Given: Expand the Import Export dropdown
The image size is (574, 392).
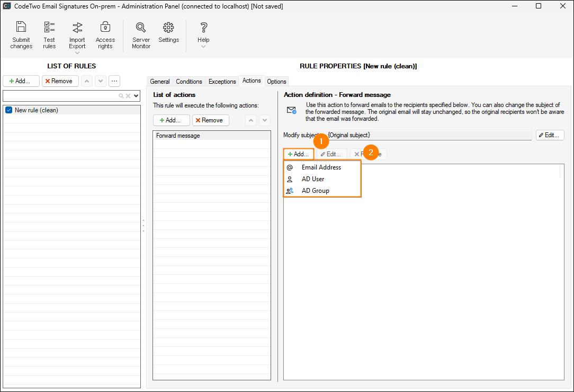Looking at the screenshot, I should [x=77, y=52].
